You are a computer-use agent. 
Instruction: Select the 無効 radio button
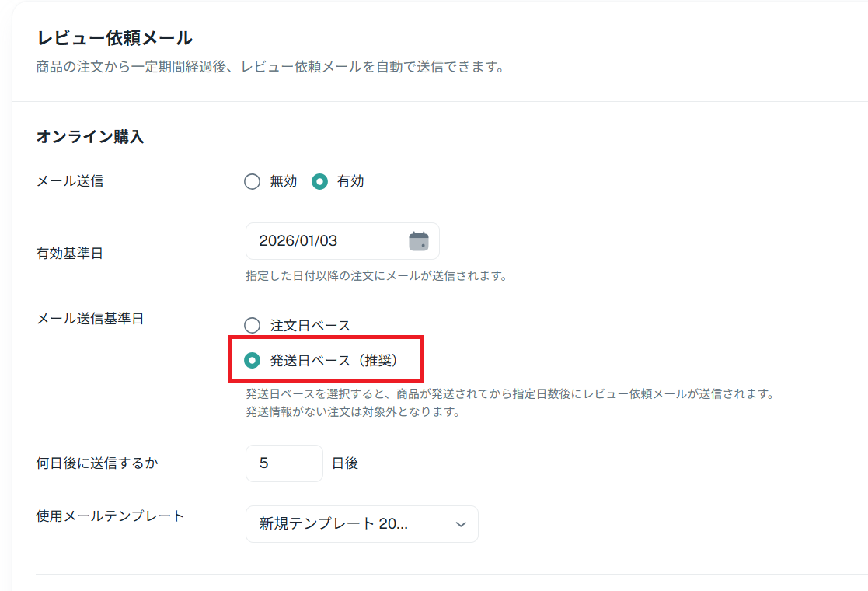click(252, 181)
